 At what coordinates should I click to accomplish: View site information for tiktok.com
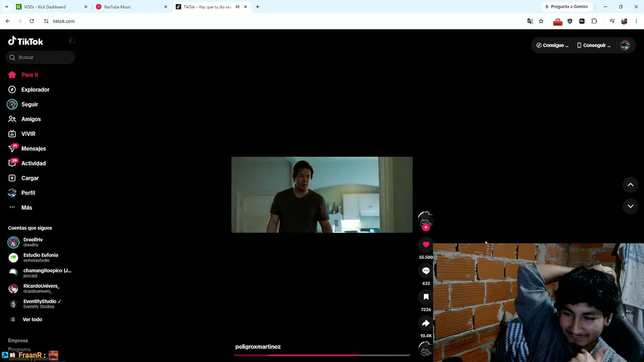[46, 21]
